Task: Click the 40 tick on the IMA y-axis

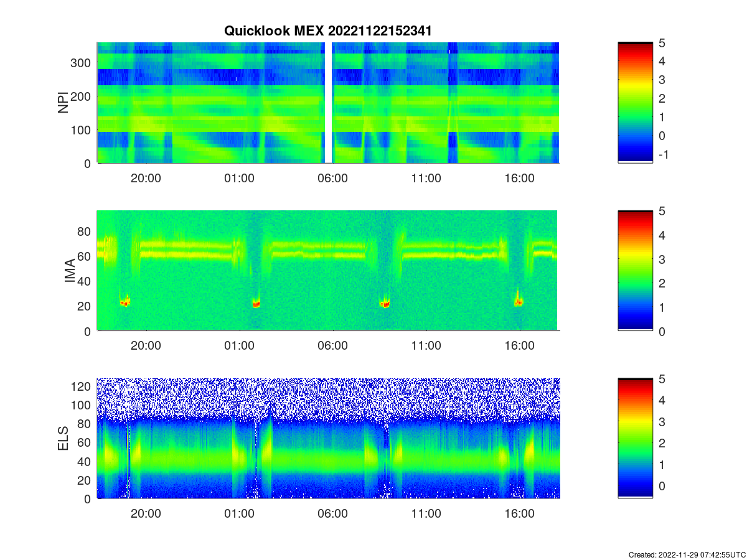Action: point(85,281)
